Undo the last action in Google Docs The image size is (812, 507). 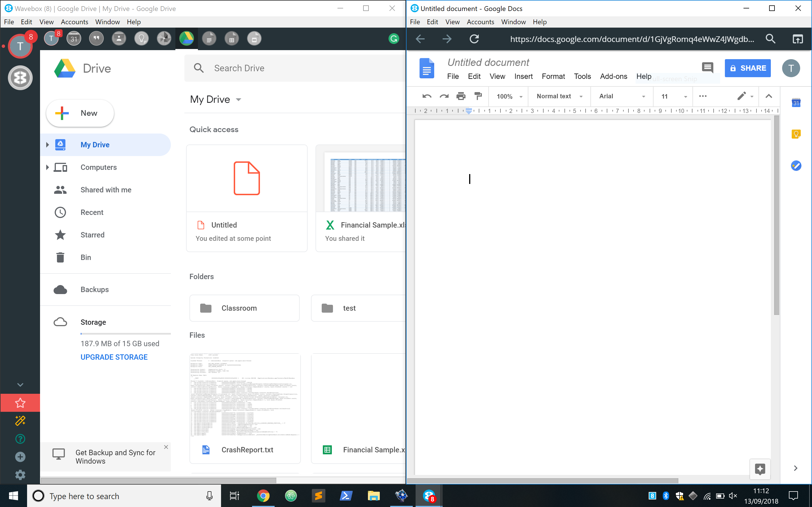426,96
